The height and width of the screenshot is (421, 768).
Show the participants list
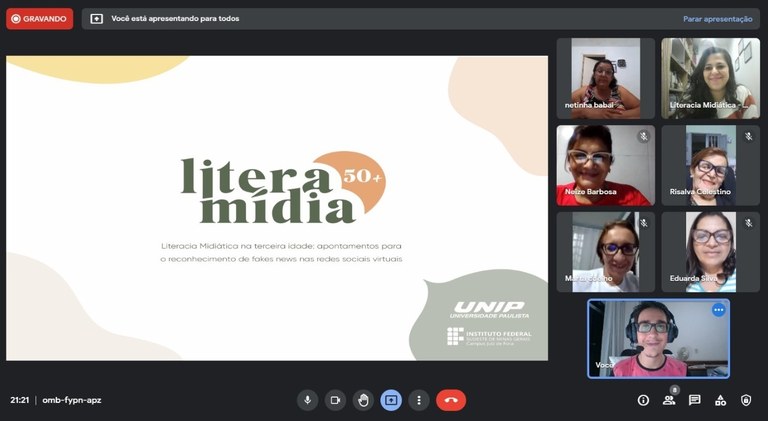[x=669, y=400]
